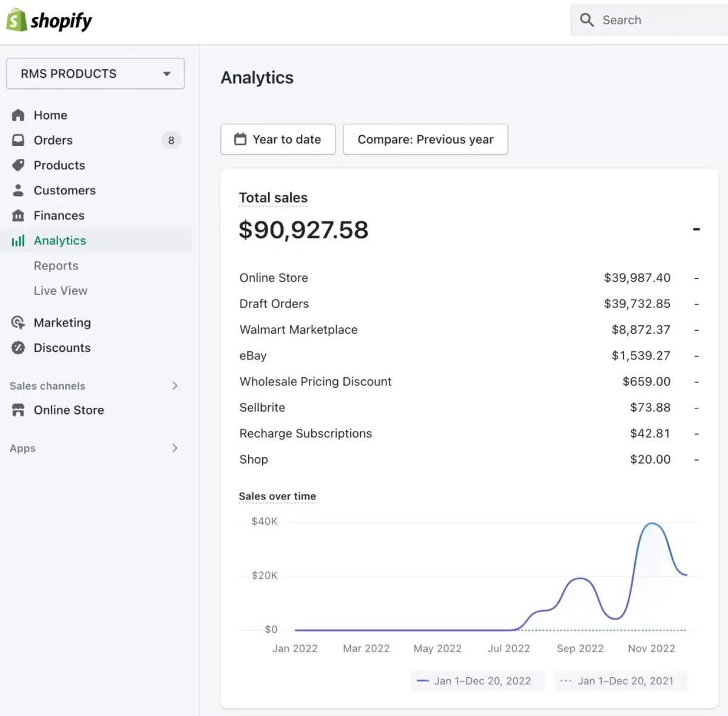
Task: Click the $90,927.58 total sales figure
Action: click(304, 230)
